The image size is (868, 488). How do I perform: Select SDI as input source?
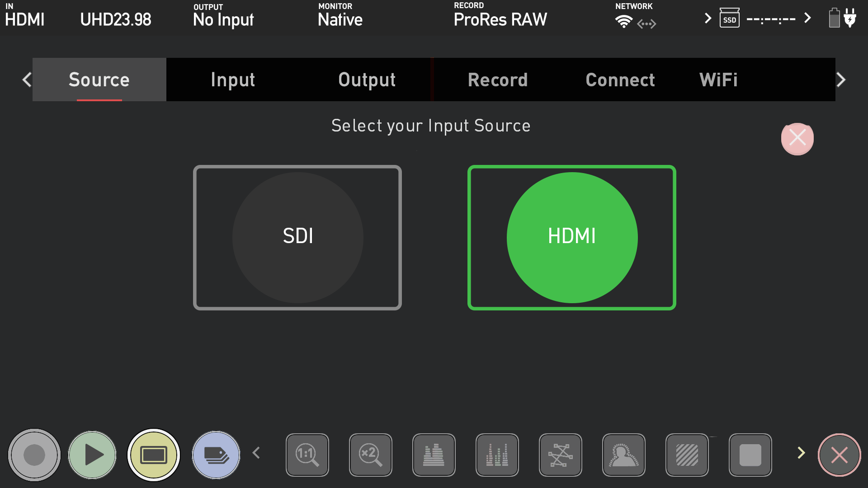(297, 237)
